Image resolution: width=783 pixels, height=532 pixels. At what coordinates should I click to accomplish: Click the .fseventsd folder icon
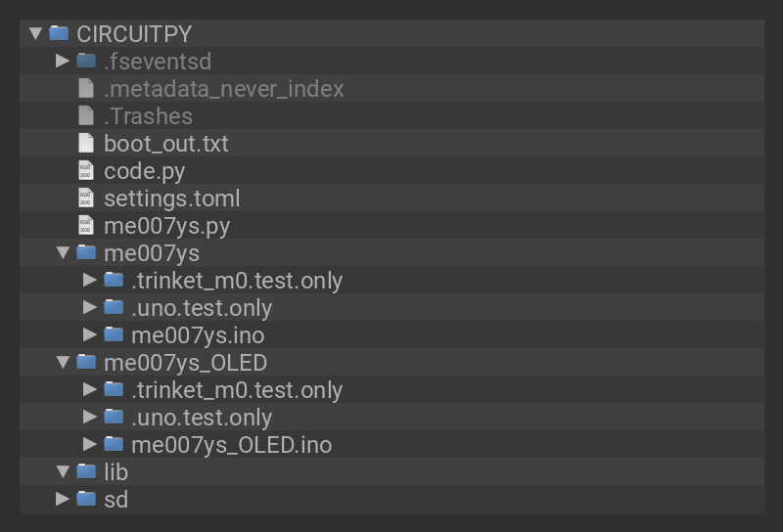[86, 62]
